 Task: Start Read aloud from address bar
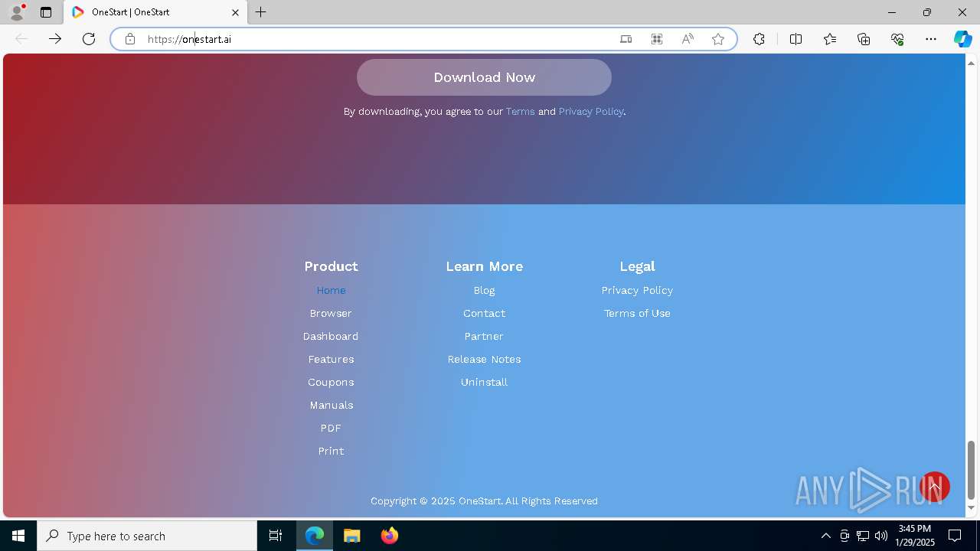(x=688, y=39)
